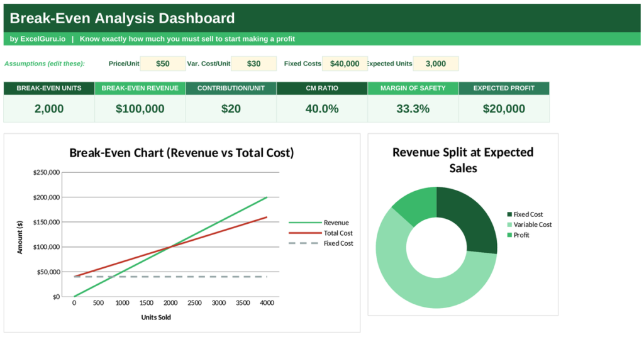Select the MARGIN OF SAFETY header cell
The image size is (644, 337).
[x=413, y=88]
